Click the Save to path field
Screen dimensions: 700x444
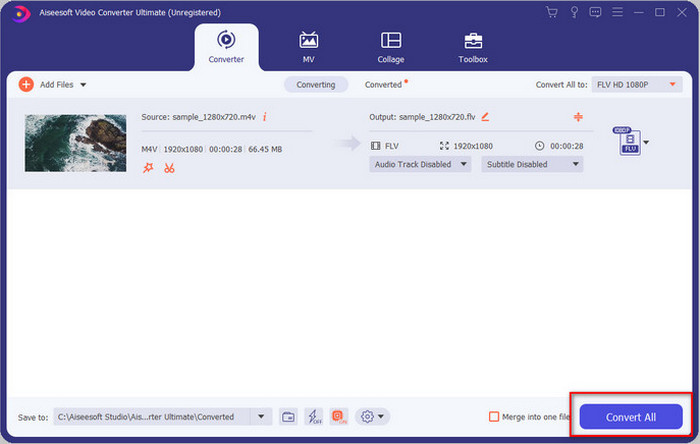click(152, 417)
